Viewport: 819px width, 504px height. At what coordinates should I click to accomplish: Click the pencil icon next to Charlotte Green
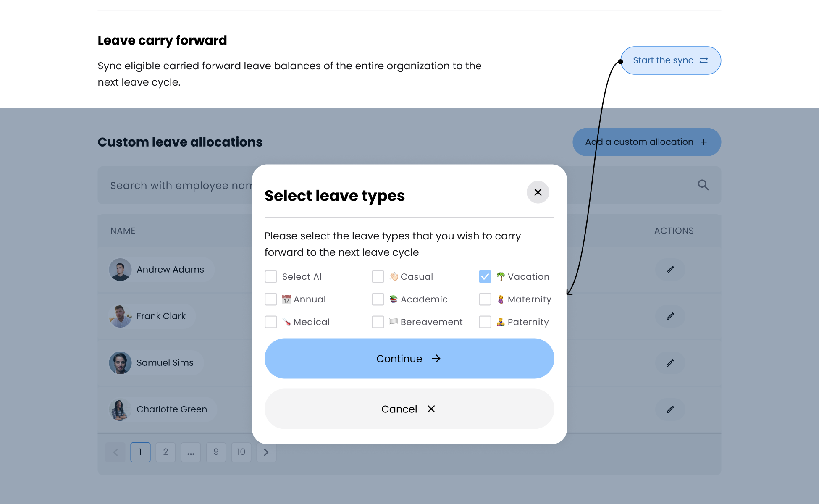(x=670, y=409)
